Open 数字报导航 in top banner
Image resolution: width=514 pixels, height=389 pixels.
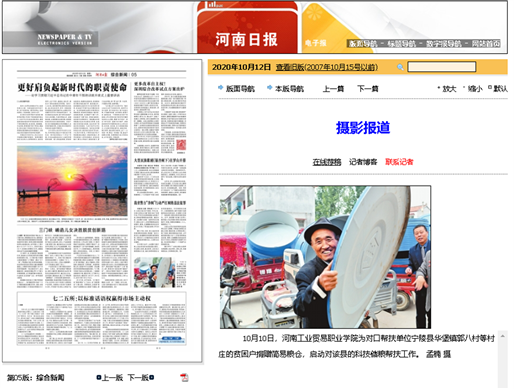point(444,44)
